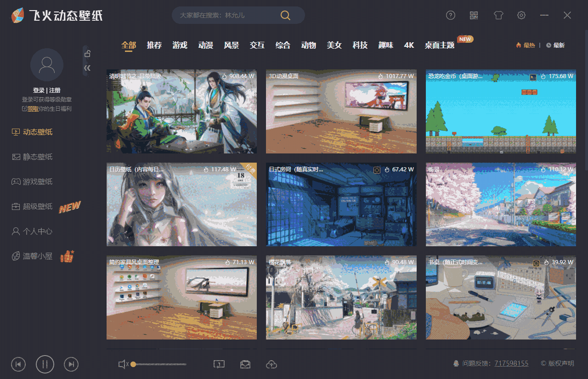Image resolution: width=588 pixels, height=379 pixels.
Task: Click the interactive icon on 日式房间 card
Action: point(377,170)
